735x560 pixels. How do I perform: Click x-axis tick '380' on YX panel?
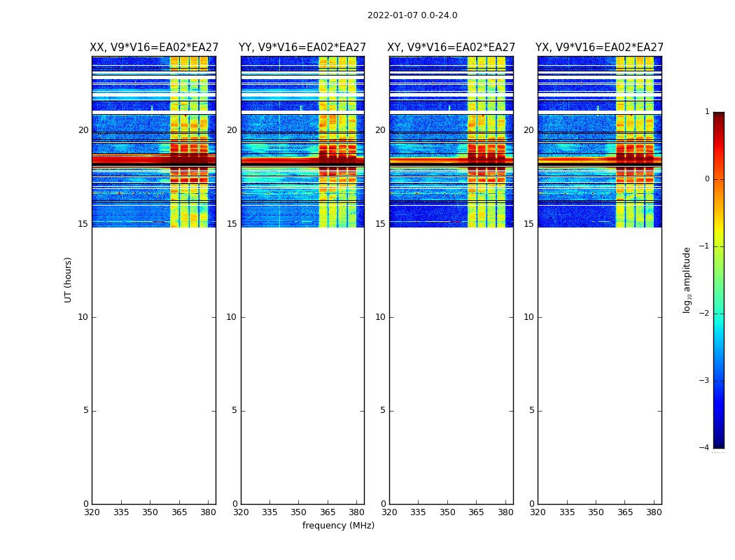pyautogui.click(x=654, y=512)
